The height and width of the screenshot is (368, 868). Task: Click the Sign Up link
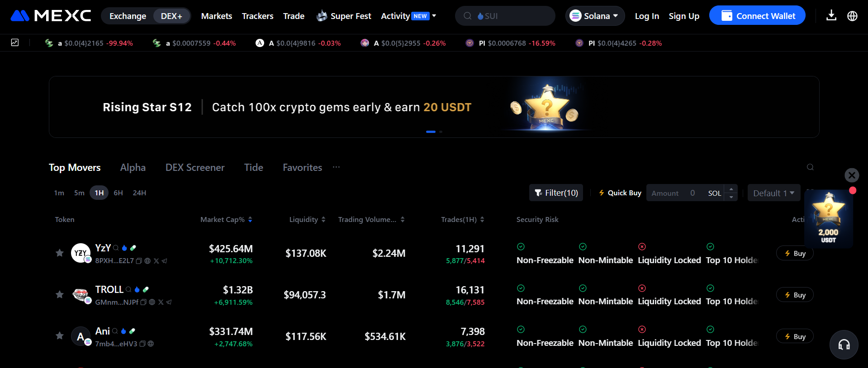684,16
